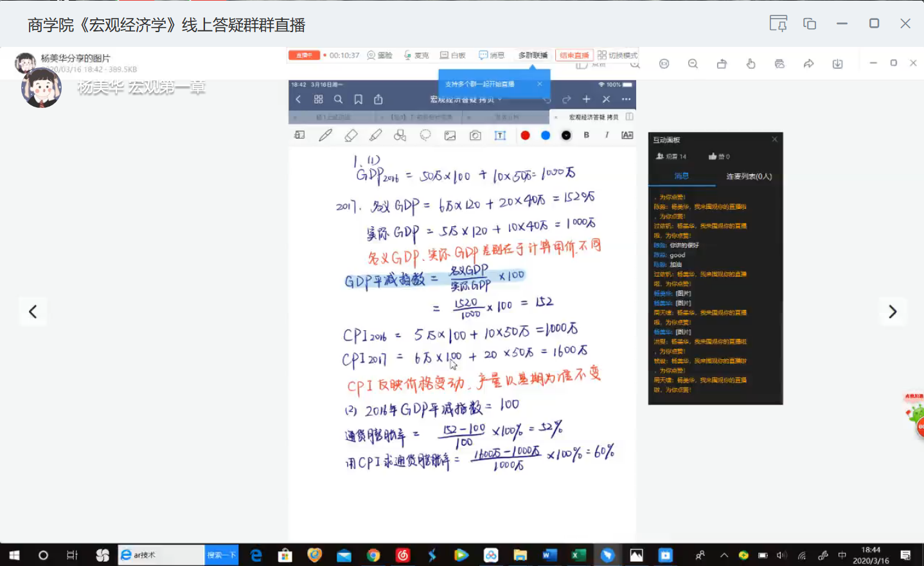This screenshot has width=924, height=566.
Task: Click the 搜索一下 search button
Action: [222, 555]
